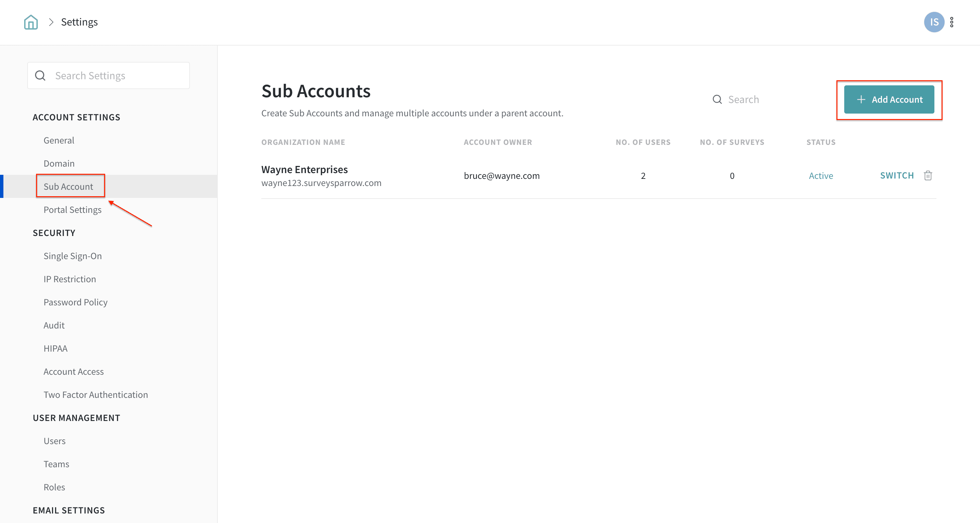The height and width of the screenshot is (523, 980).
Task: Open Password Policy settings
Action: 75,303
